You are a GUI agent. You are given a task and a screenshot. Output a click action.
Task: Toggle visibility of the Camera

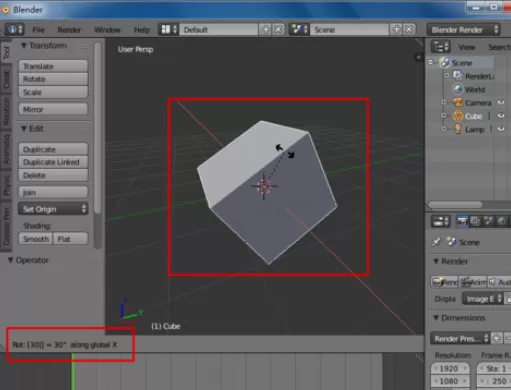tap(501, 103)
